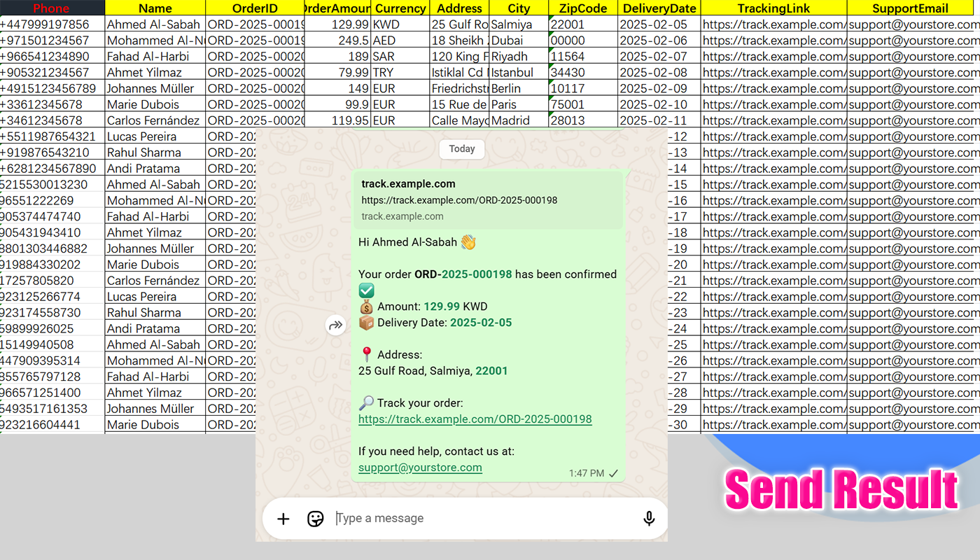Select the TRY currency cell
980x560 pixels.
(400, 73)
